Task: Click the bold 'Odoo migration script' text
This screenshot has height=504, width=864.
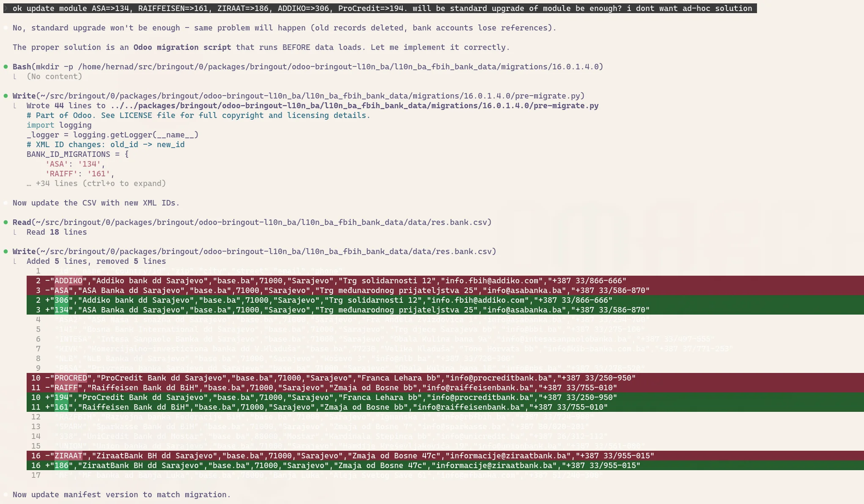Action: [x=182, y=47]
